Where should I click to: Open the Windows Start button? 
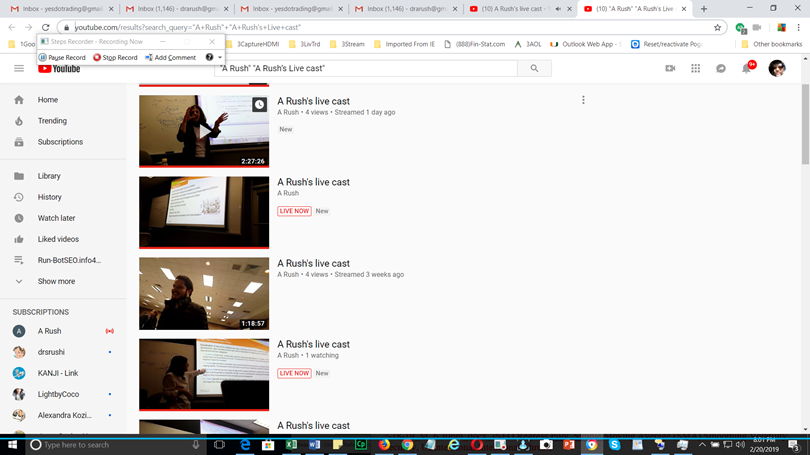12,445
